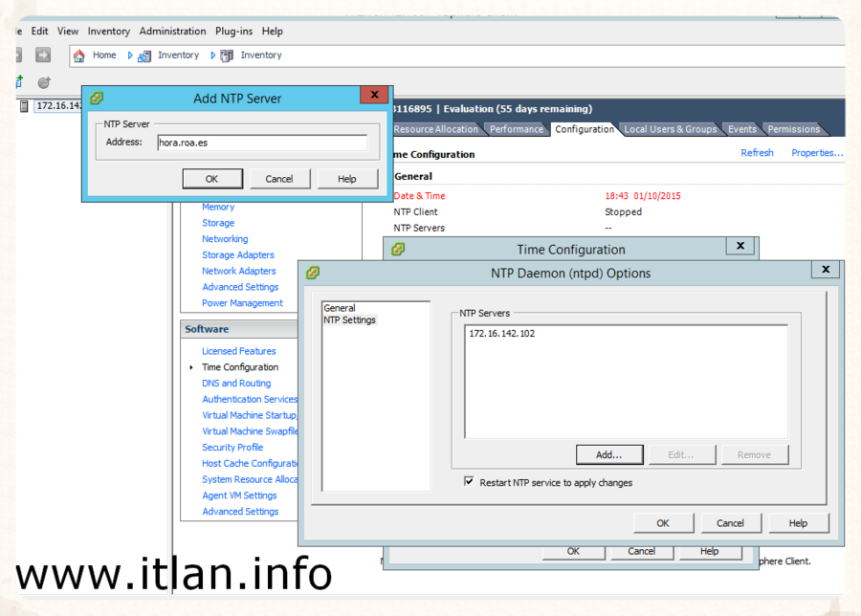Select General in the NTP options list
Screen dimensions: 861x616
pos(340,308)
